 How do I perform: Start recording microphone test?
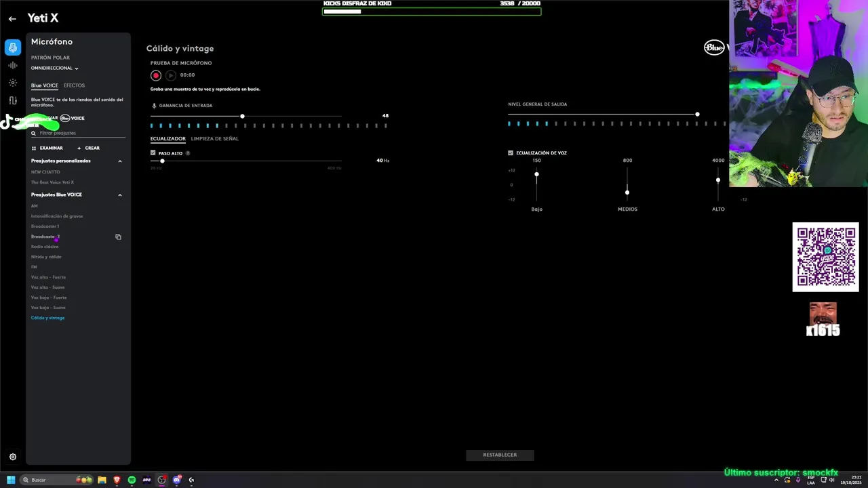tap(156, 75)
